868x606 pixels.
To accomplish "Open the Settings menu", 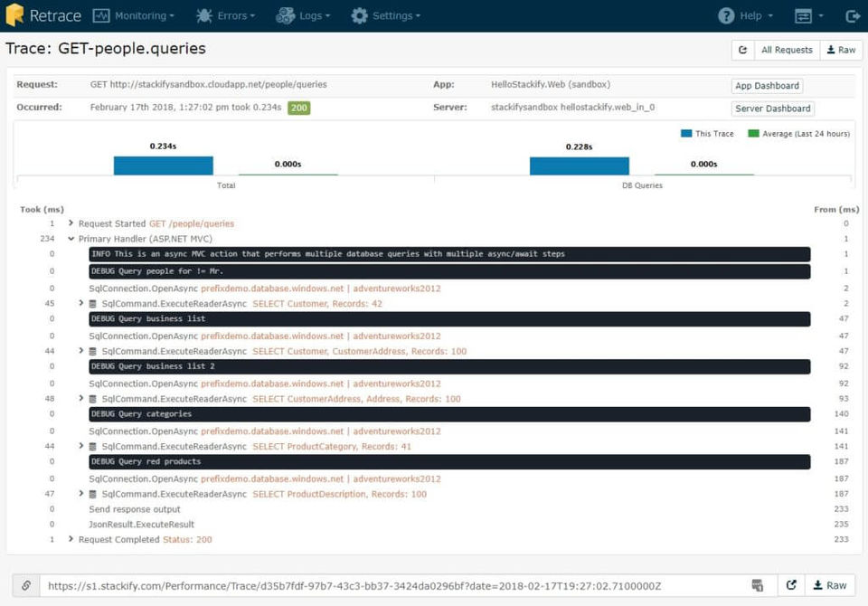I will (386, 15).
